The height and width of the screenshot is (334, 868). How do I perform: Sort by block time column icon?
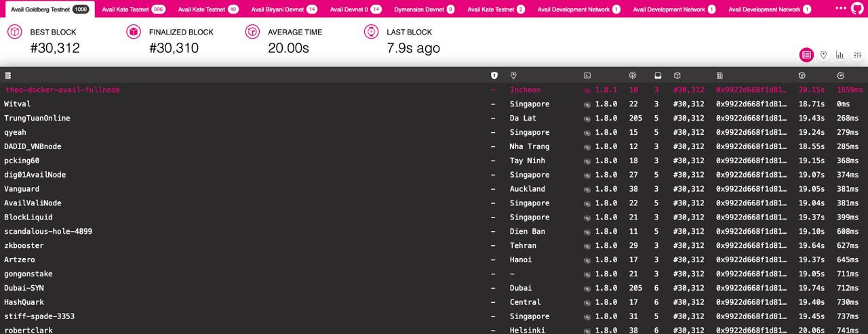802,75
